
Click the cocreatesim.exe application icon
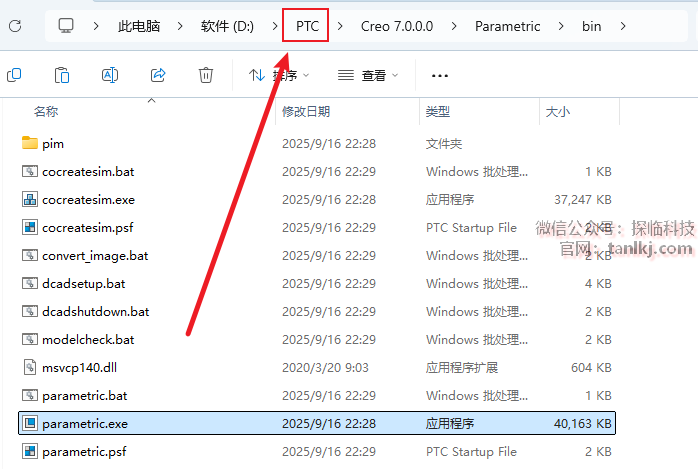(30, 199)
